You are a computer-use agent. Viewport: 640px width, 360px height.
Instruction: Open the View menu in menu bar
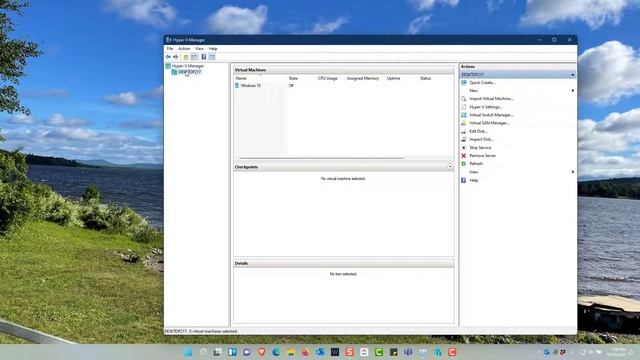pyautogui.click(x=199, y=49)
